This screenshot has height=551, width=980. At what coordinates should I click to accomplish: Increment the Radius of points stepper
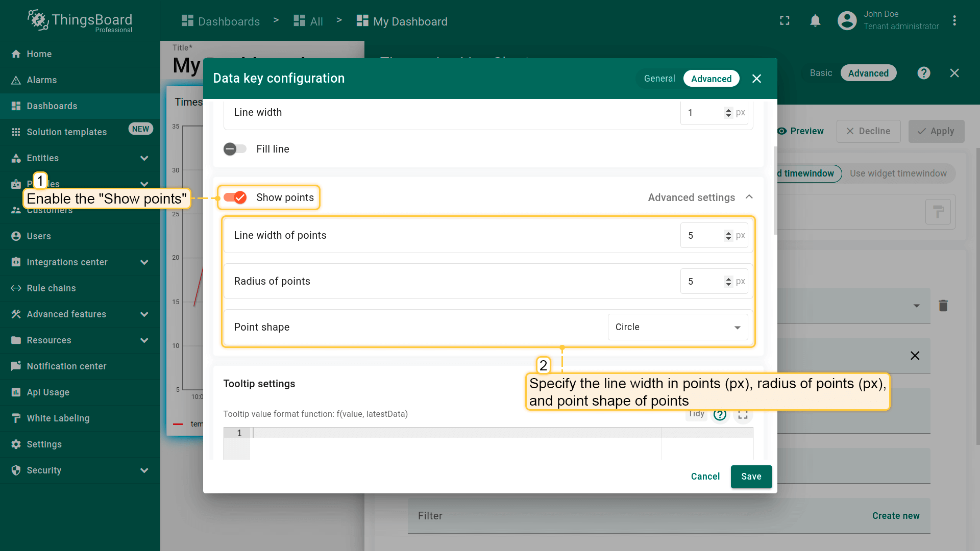click(728, 279)
